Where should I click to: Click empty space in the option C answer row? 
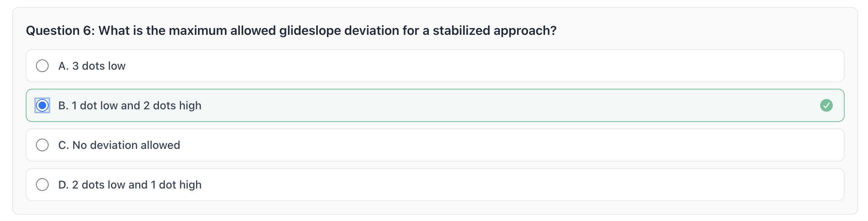point(474,145)
